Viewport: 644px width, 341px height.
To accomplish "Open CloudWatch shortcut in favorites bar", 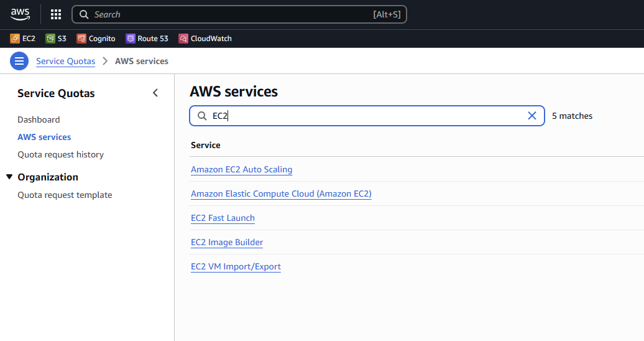I will (205, 39).
